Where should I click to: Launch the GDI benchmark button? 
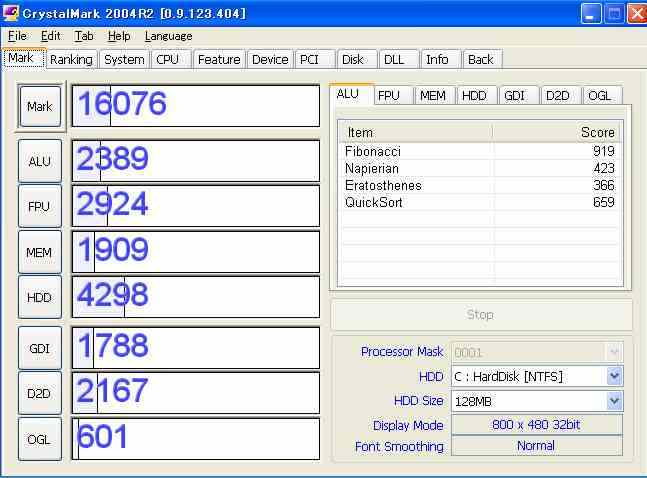[40, 347]
